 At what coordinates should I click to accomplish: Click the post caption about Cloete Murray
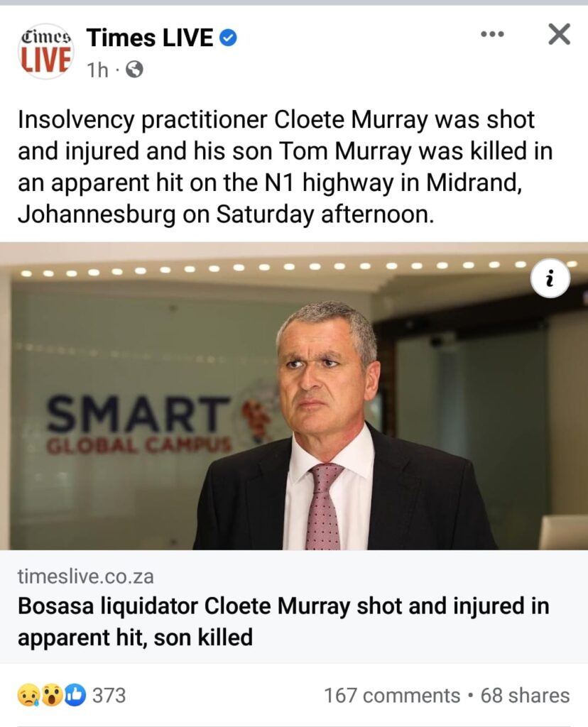pyautogui.click(x=284, y=167)
